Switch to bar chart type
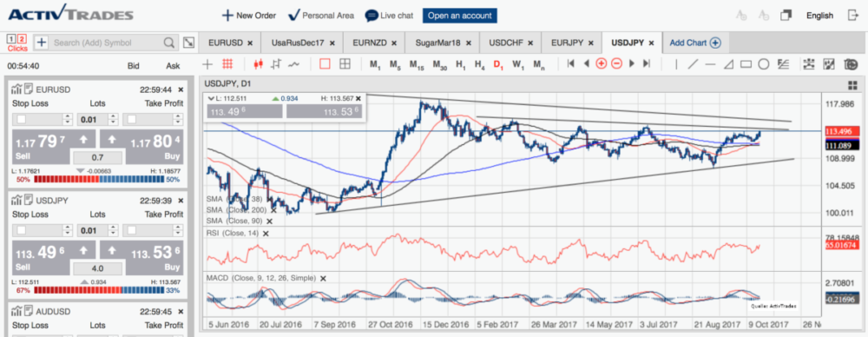Image resolution: width=868 pixels, height=337 pixels. click(275, 64)
